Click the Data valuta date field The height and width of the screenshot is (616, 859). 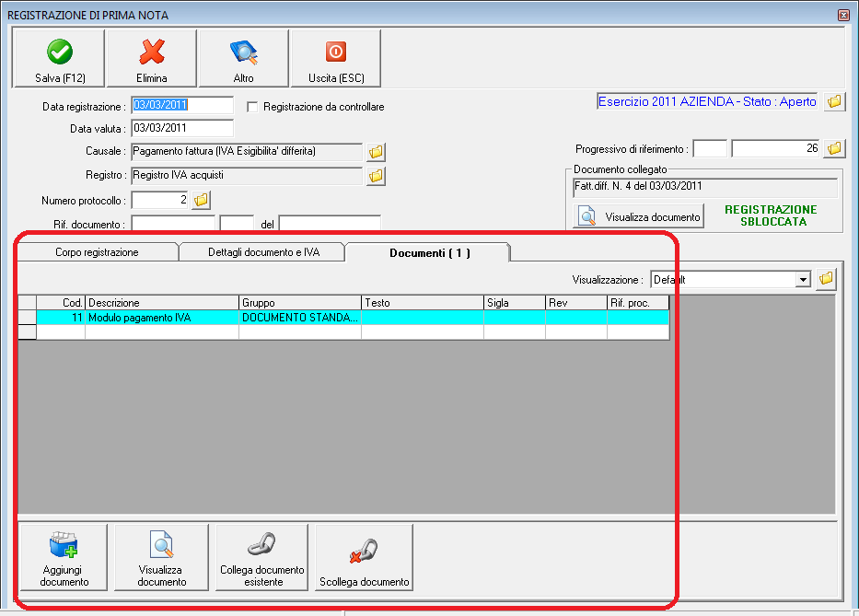click(182, 128)
